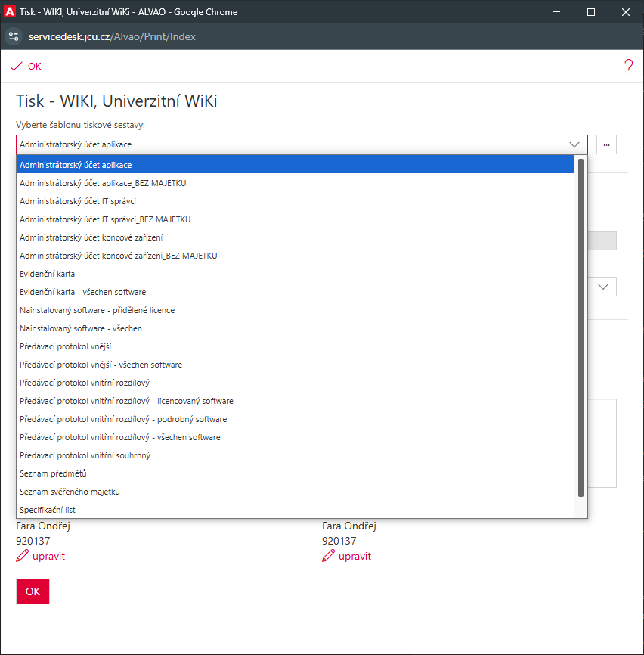Expand the partially hidden dropdown behind list
This screenshot has height=655, width=644.
click(x=605, y=287)
